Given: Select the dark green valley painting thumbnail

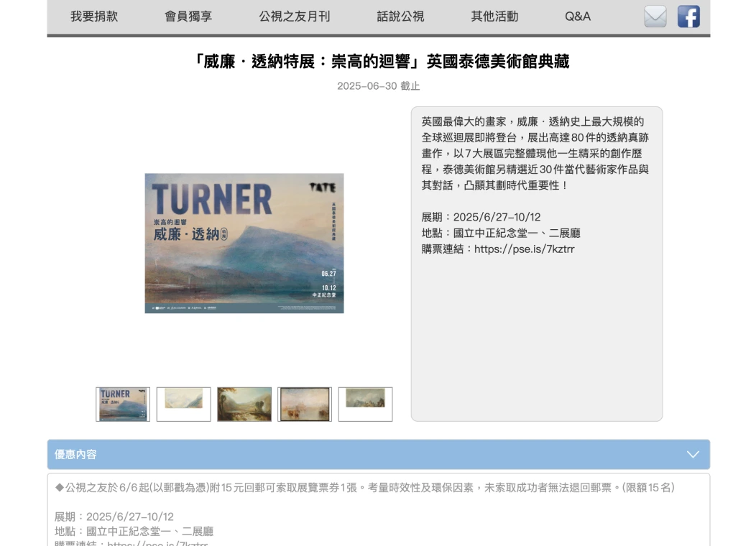Looking at the screenshot, I should point(244,404).
